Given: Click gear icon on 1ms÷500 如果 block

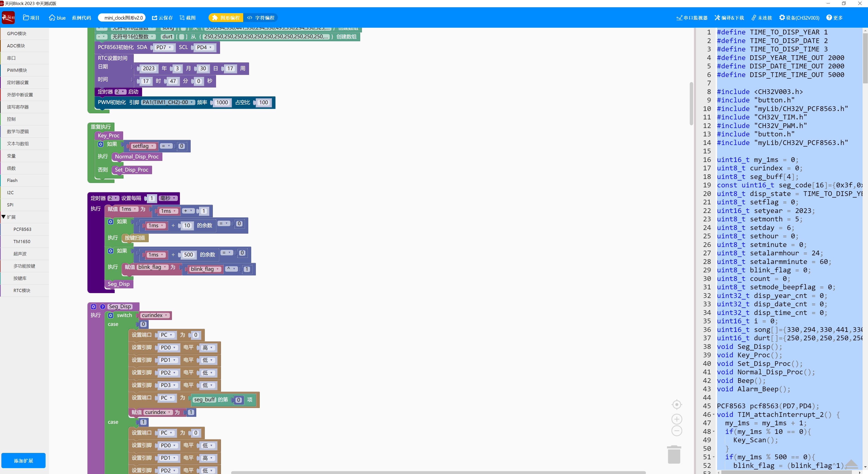Looking at the screenshot, I should tap(111, 251).
